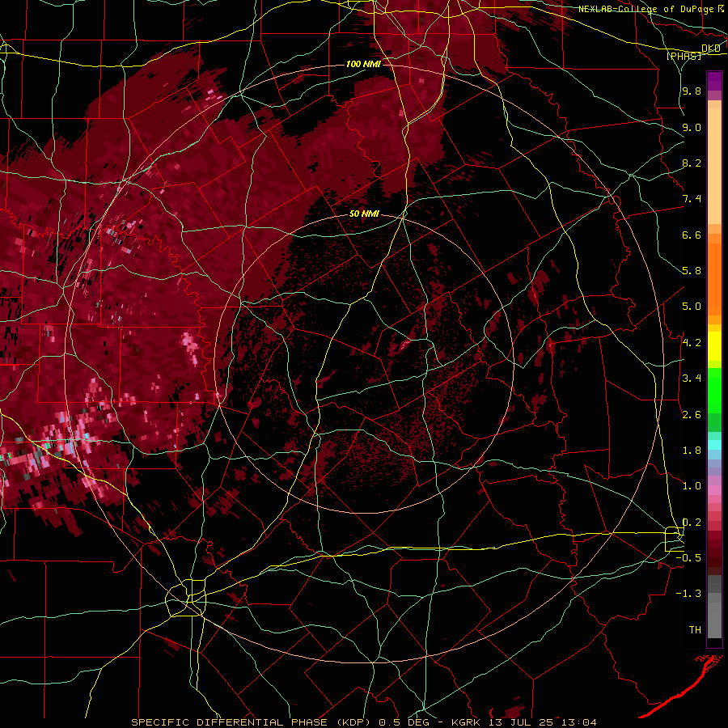
Task: Click the 'TH' threshold label on the scale
Action: (695, 629)
